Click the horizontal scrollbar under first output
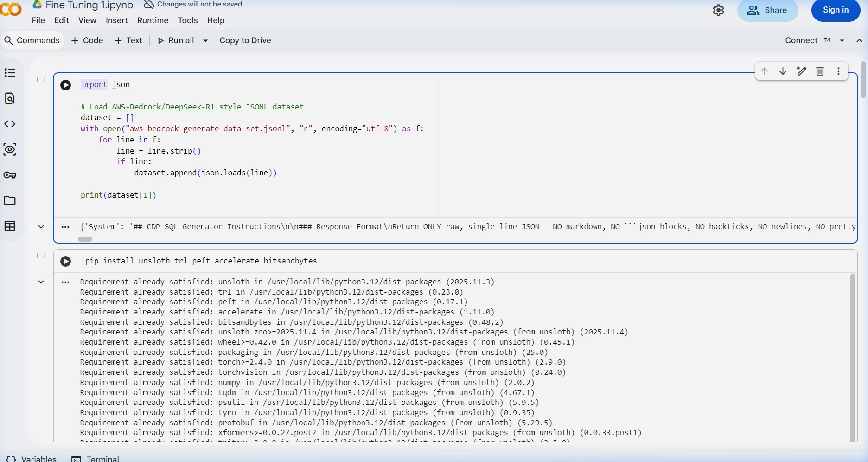Screen dimensions: 868x462 pos(85,239)
